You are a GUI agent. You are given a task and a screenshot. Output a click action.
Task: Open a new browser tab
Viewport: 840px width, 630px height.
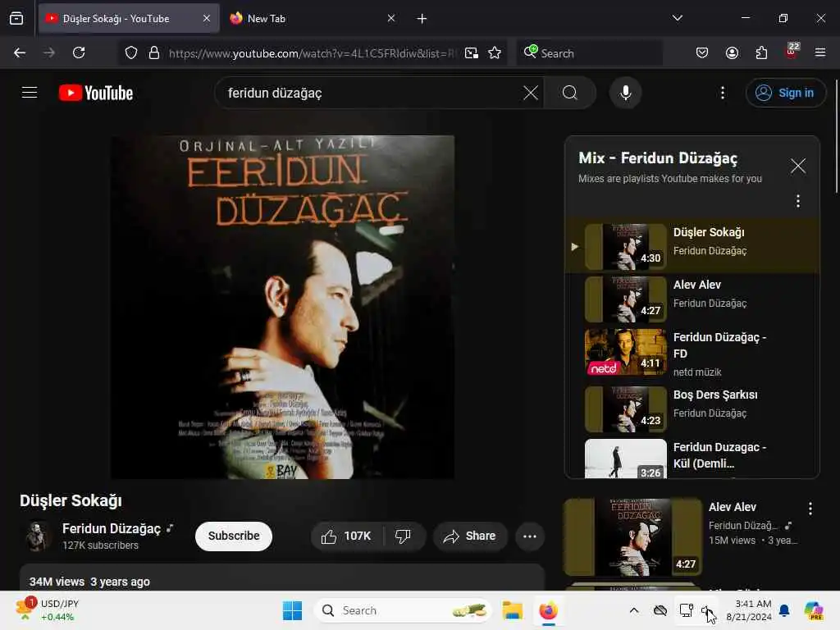tap(422, 19)
